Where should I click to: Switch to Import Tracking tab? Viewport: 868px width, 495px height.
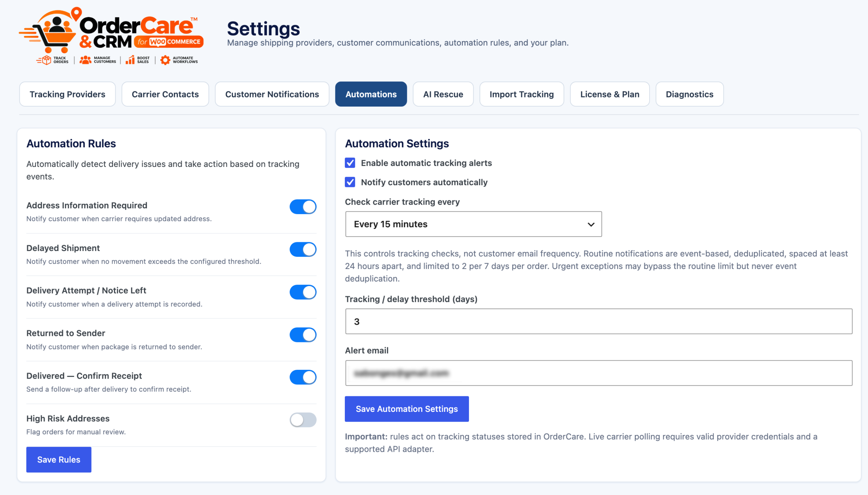point(521,94)
